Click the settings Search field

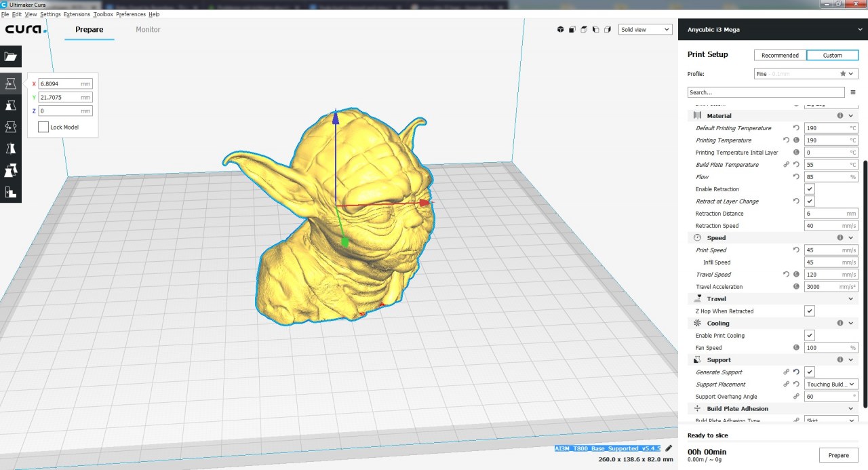[x=766, y=92]
